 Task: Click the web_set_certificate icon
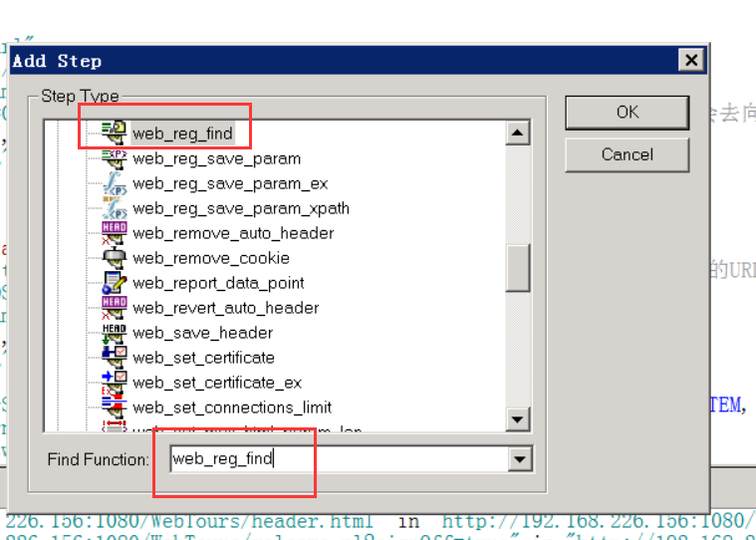(x=115, y=358)
